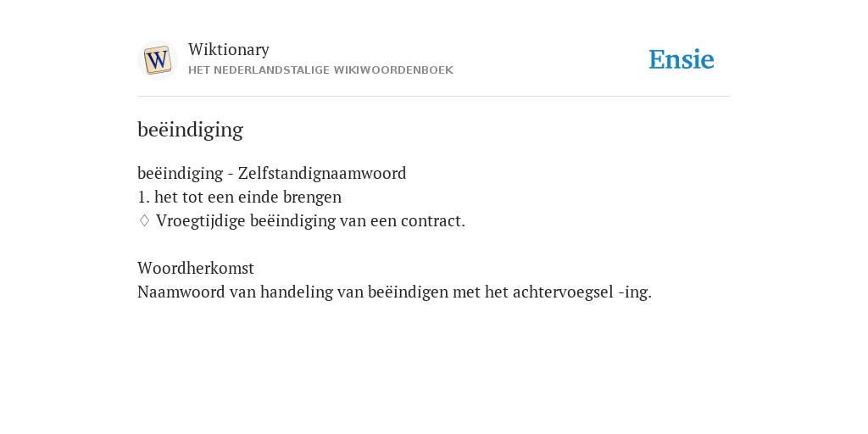Click the diamond bullet before the example
The height and width of the screenshot is (434, 868).
click(x=144, y=221)
